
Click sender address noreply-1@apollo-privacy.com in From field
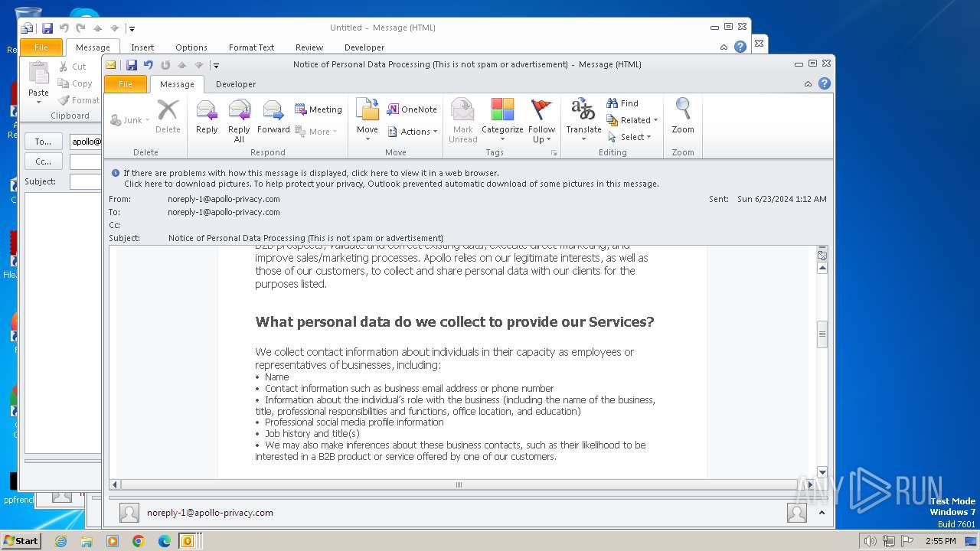click(224, 199)
